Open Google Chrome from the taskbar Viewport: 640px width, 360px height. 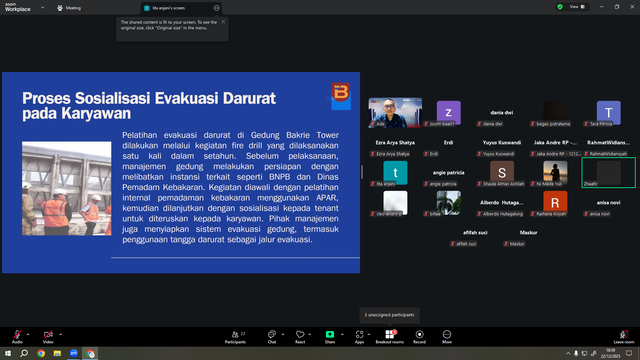coord(41,353)
